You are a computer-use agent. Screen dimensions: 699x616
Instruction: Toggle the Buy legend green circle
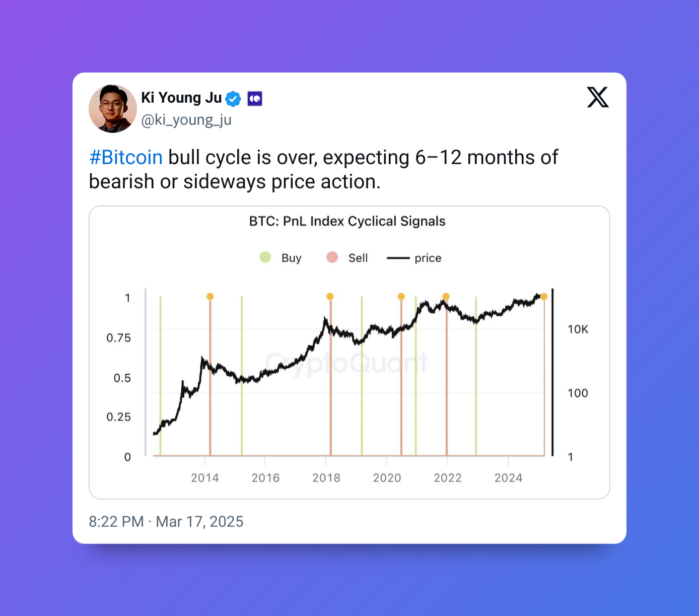265,257
